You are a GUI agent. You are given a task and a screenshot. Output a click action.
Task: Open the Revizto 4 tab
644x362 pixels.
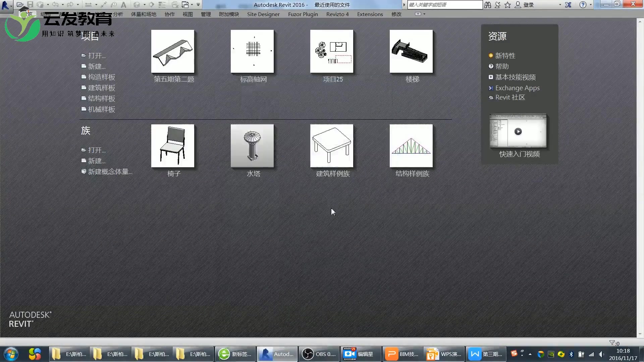click(x=337, y=14)
